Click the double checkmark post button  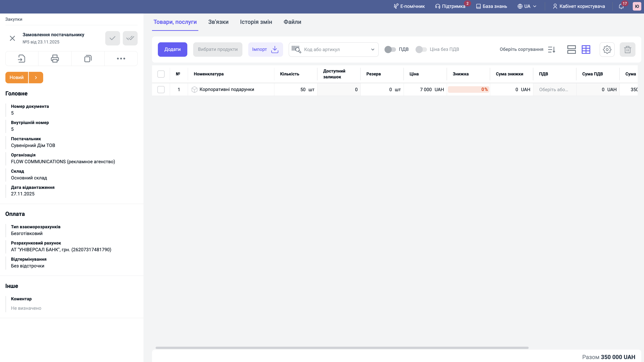coord(130,38)
